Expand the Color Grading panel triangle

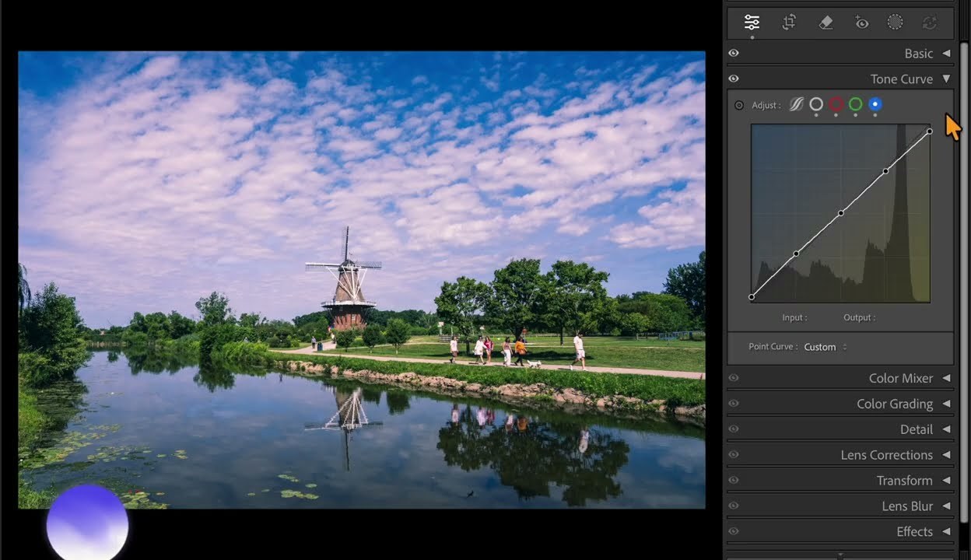tap(947, 404)
